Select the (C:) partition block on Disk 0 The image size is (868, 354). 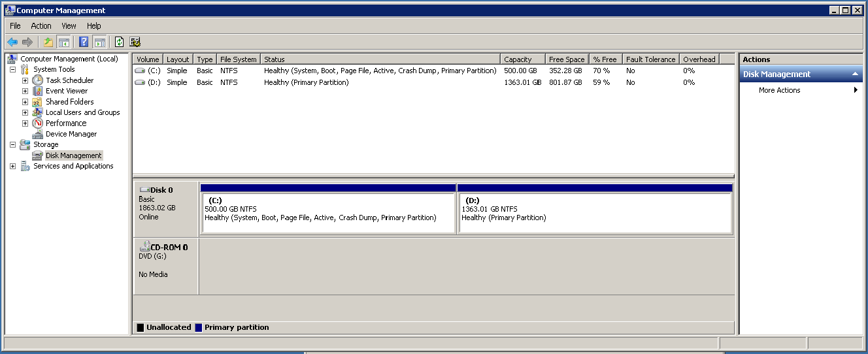pyautogui.click(x=328, y=213)
